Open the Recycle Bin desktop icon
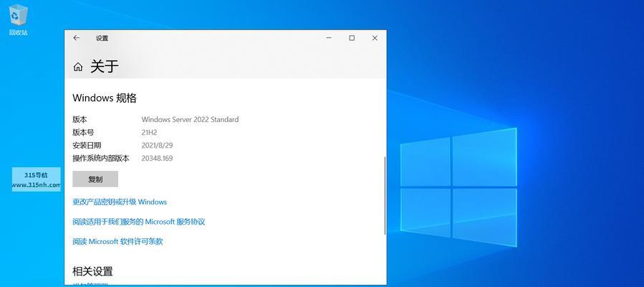The width and height of the screenshot is (644, 287). tap(18, 20)
